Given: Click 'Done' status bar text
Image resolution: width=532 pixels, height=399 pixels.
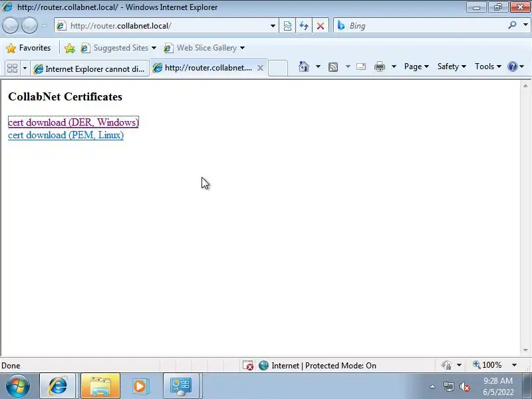Looking at the screenshot, I should [x=11, y=365].
